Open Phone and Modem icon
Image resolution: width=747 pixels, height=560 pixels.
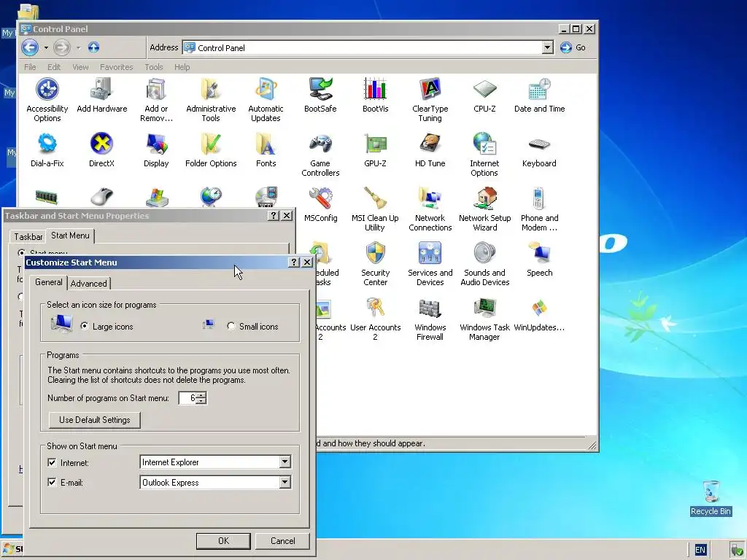click(x=539, y=209)
